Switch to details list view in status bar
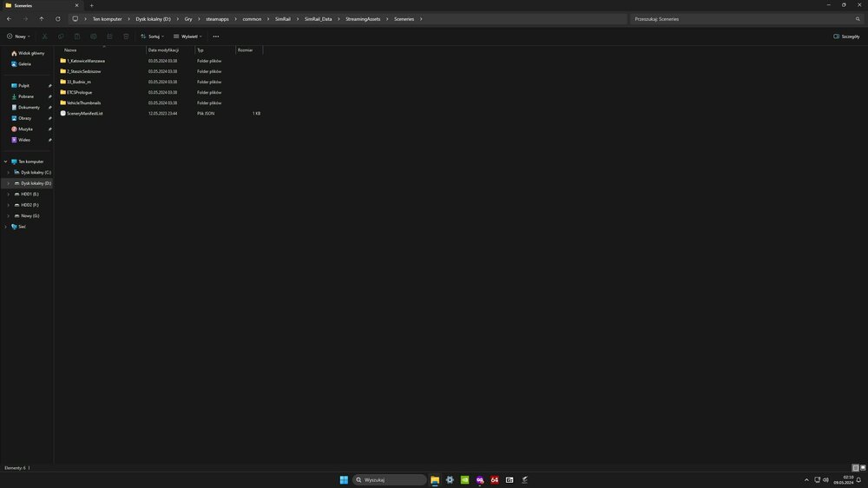This screenshot has height=488, width=868. (x=855, y=468)
